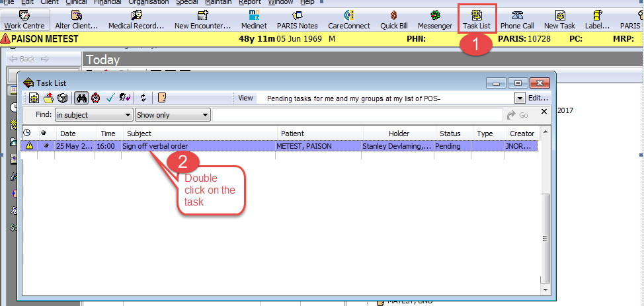The width and height of the screenshot is (644, 306).
Task: Expand the View filter dropdown arrow
Action: pos(520,98)
